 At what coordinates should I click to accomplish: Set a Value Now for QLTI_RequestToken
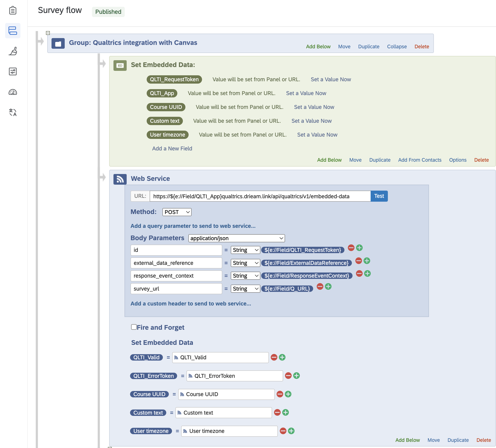click(331, 79)
